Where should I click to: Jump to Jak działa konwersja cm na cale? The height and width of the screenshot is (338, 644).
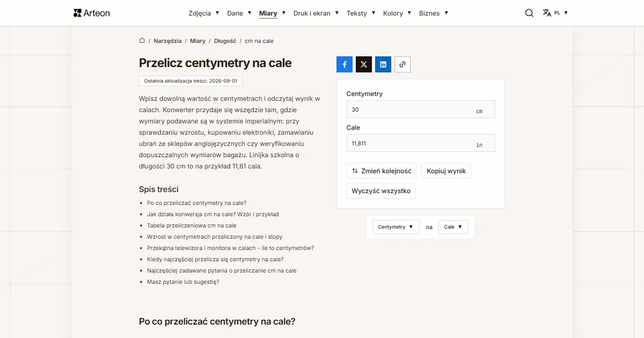[213, 214]
